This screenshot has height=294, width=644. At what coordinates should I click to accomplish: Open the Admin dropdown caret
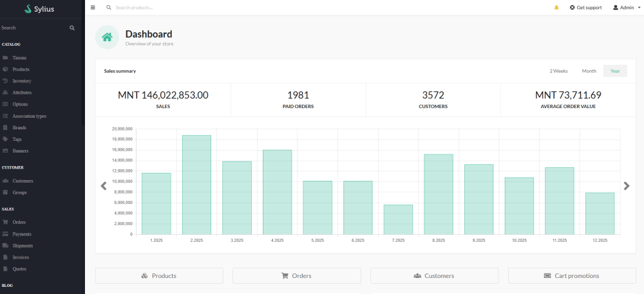(639, 8)
